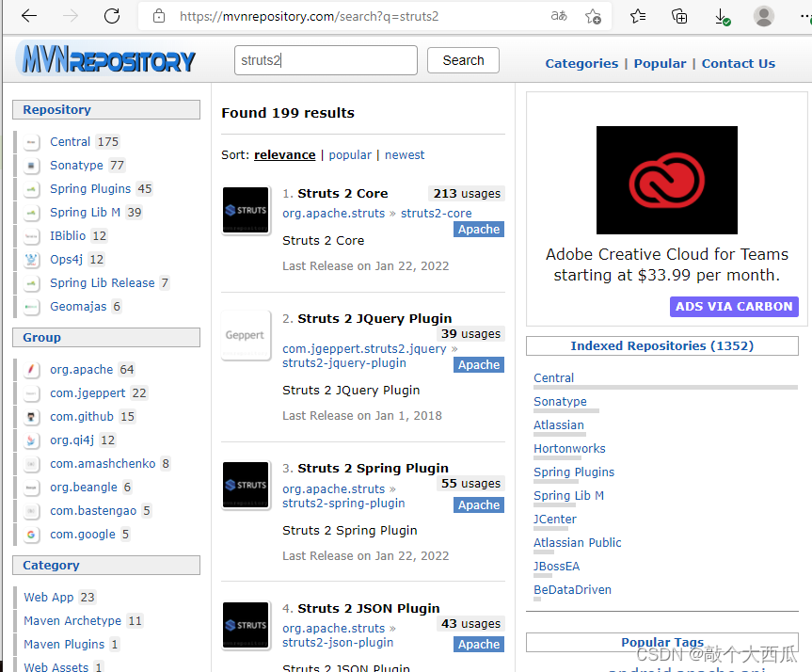Screen dimensions: 812x672
Task: Add page to favorites star-plus icon
Action: pos(593,16)
